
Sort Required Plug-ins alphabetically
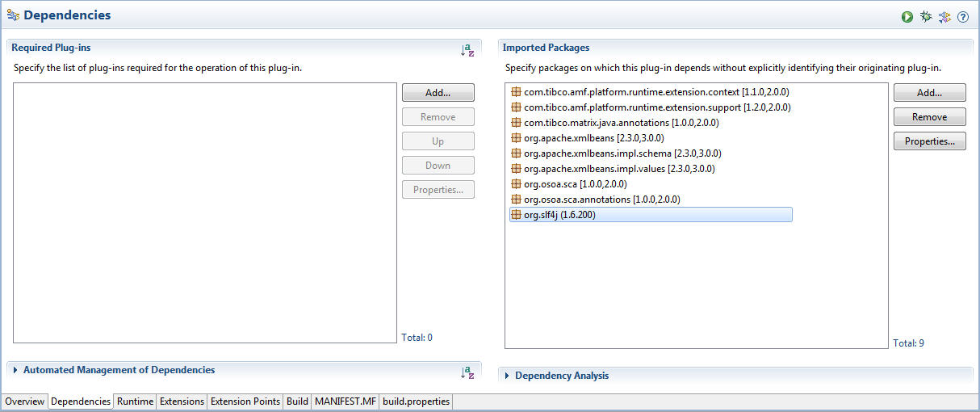[467, 49]
